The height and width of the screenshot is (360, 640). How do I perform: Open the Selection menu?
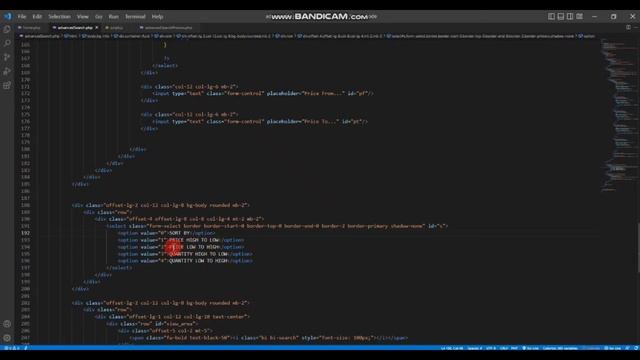tap(60, 17)
